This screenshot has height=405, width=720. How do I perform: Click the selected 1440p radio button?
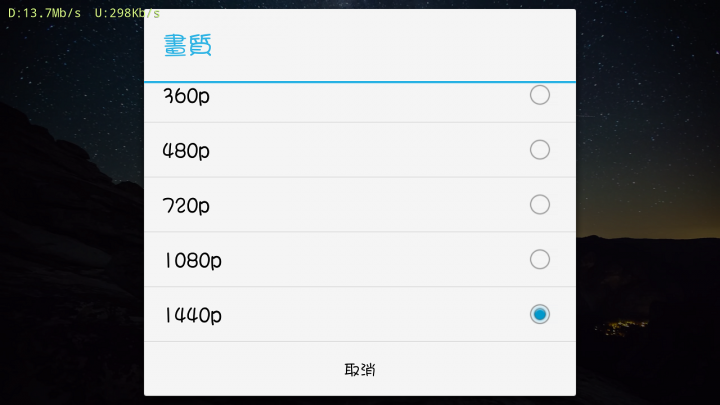point(540,314)
